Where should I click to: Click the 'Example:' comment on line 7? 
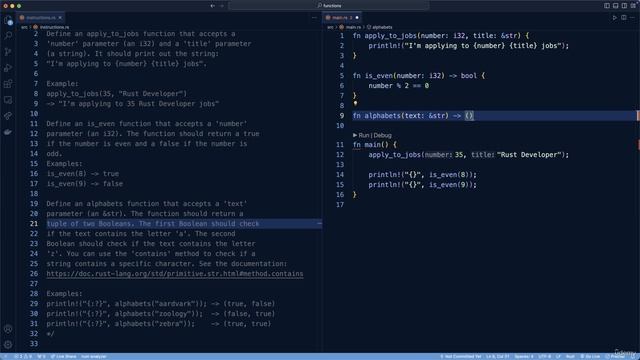[x=62, y=84]
